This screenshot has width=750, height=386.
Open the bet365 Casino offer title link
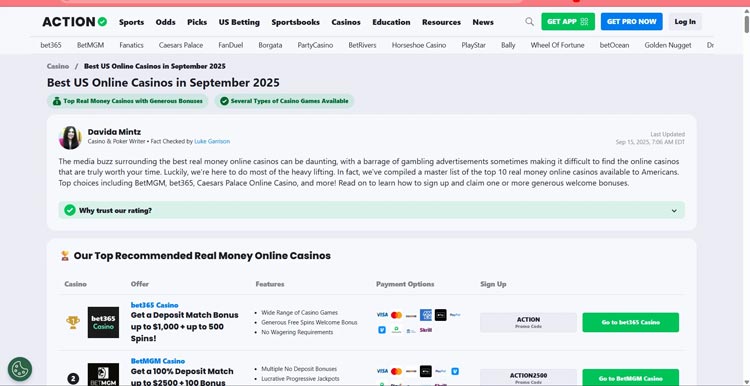[154, 305]
